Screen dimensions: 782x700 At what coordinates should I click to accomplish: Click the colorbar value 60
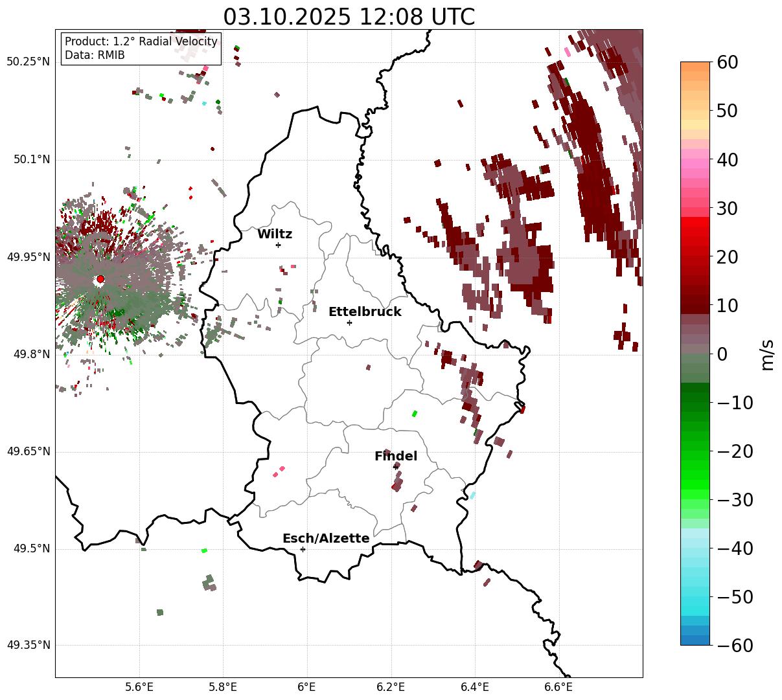click(x=727, y=63)
